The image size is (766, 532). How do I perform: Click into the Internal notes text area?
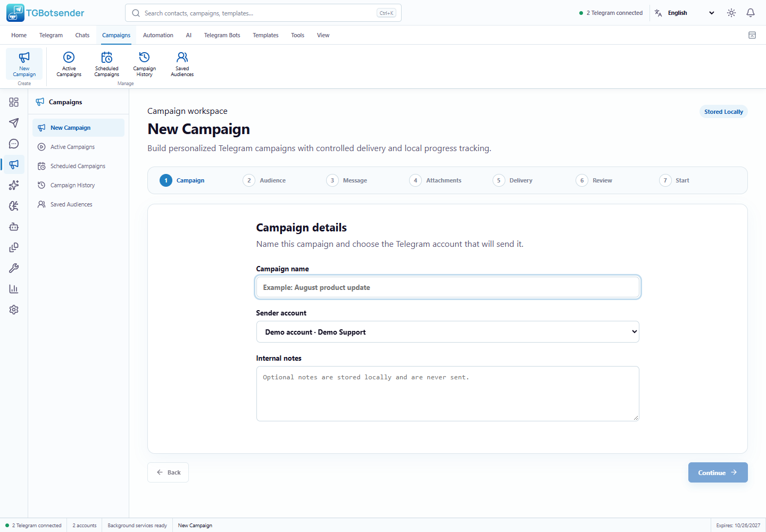[447, 394]
